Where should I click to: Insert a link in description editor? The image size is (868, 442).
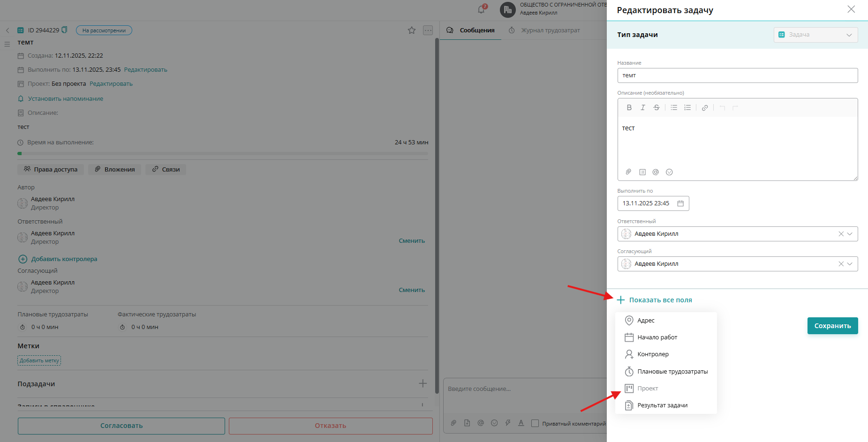(x=705, y=108)
